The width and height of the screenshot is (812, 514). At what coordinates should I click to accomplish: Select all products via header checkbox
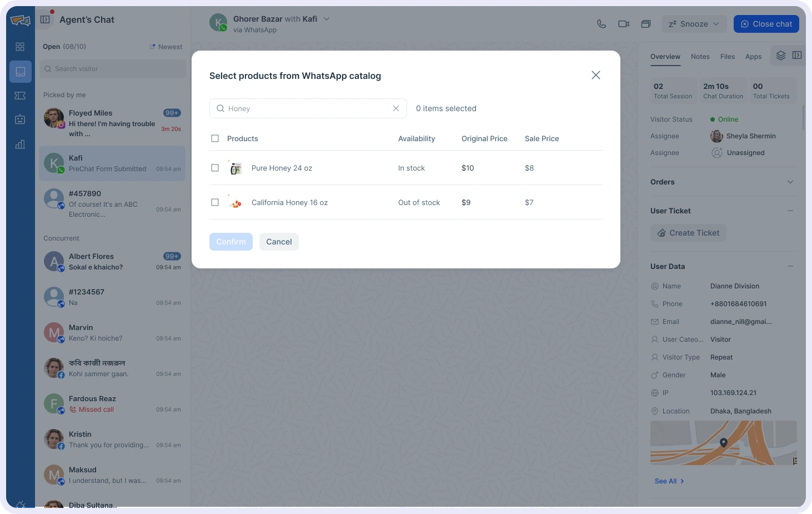pyautogui.click(x=215, y=138)
